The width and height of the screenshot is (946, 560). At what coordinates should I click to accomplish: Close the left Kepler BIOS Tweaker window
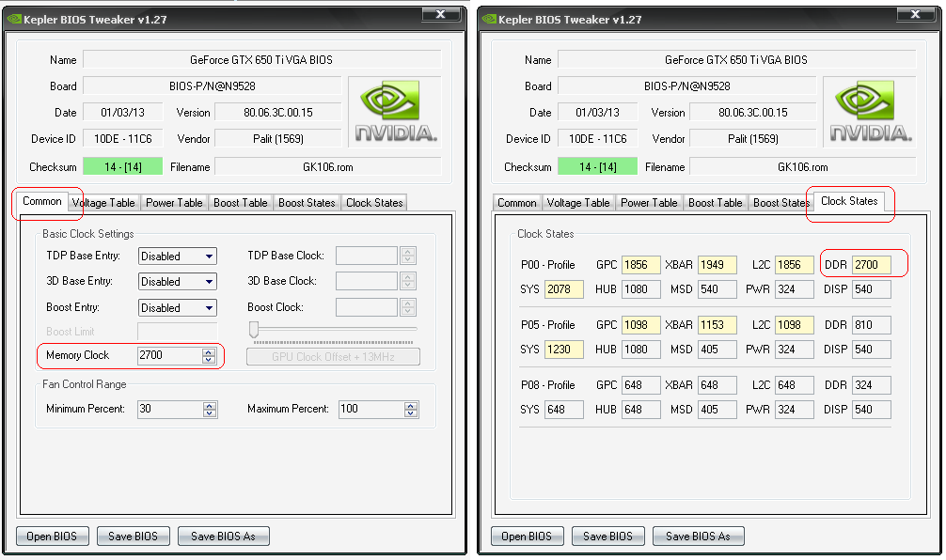point(441,14)
